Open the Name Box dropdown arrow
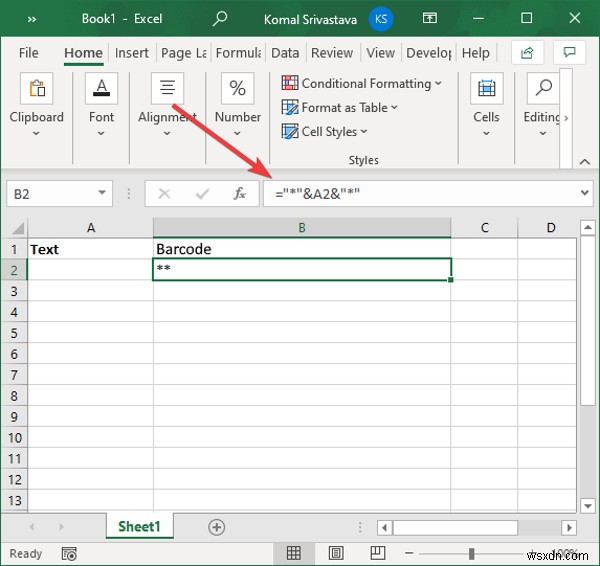 [102, 192]
